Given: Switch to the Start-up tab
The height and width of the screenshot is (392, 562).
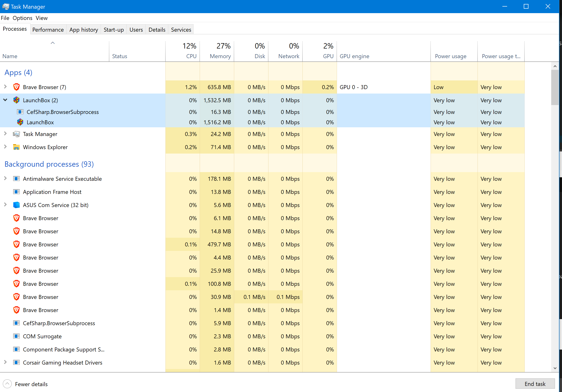Looking at the screenshot, I should coord(114,30).
